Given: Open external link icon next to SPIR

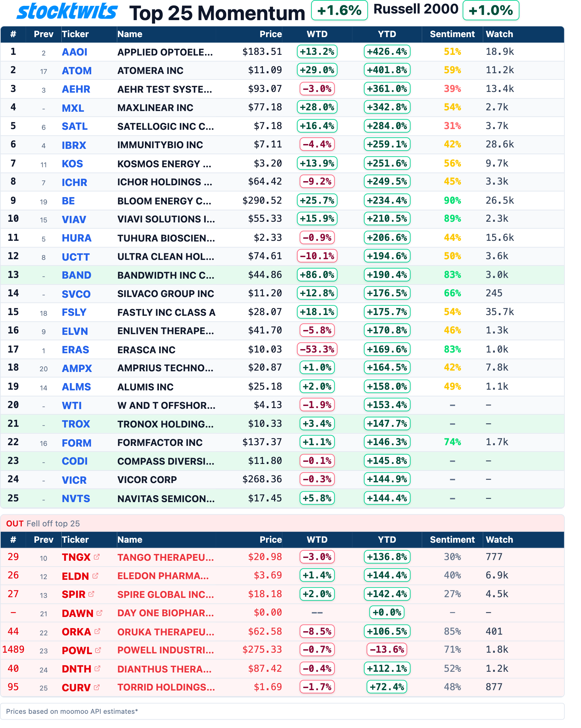Looking at the screenshot, I should (91, 594).
